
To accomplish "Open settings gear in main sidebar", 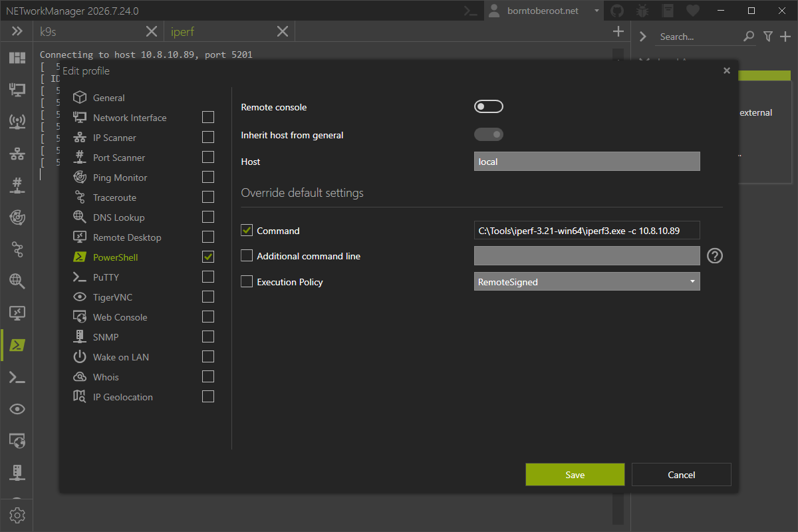I will [17, 515].
